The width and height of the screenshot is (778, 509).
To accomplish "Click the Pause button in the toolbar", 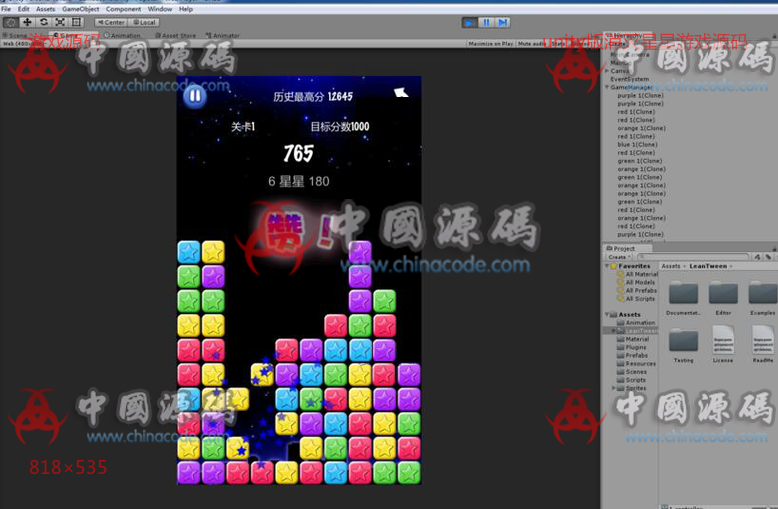I will 486,22.
